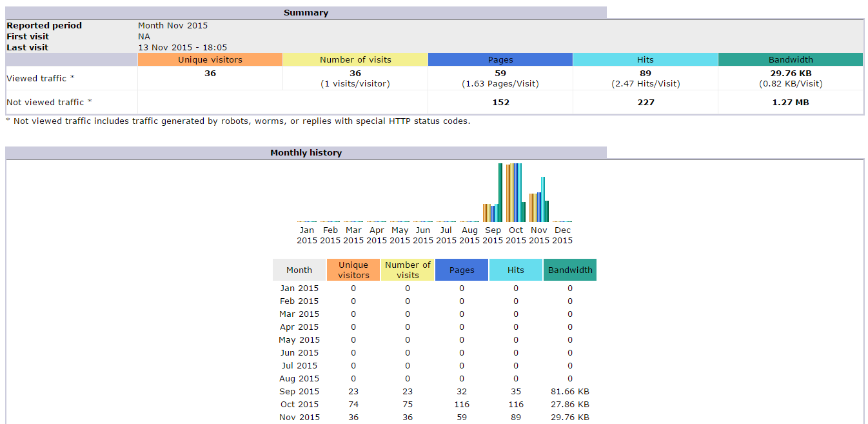Click the 'Sep 2015' row label in the monthly table
868x424 pixels.
[x=299, y=392]
